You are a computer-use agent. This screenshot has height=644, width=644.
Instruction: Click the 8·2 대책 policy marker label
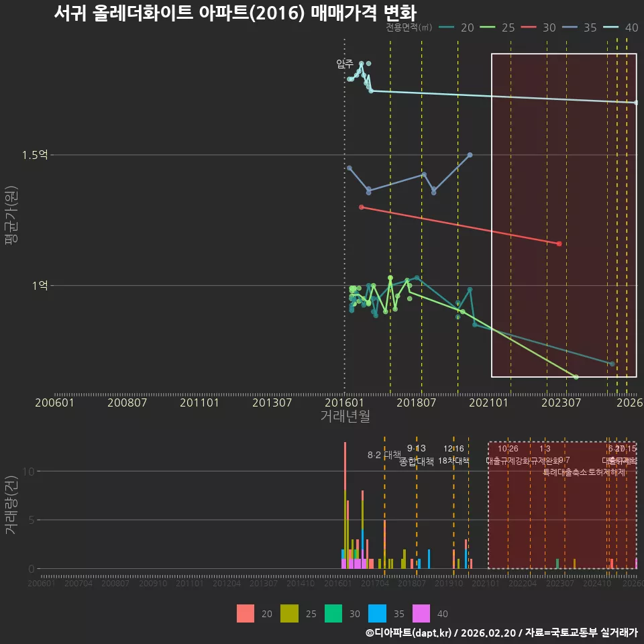(384, 455)
